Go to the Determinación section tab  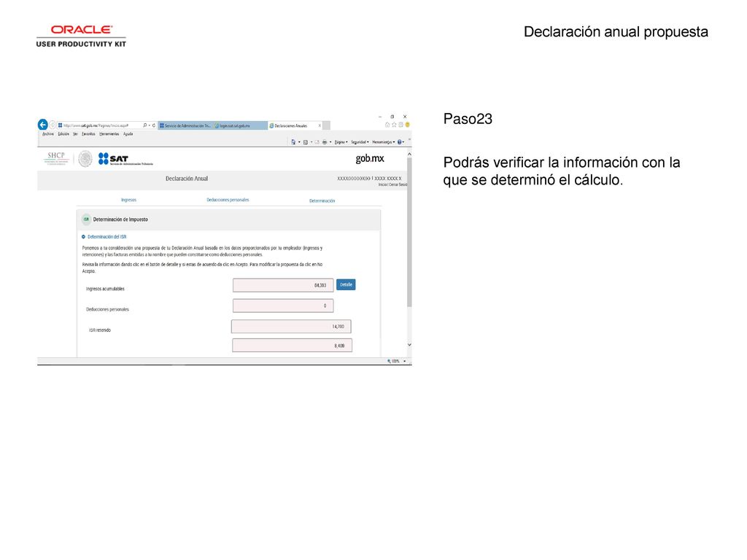tap(322, 201)
